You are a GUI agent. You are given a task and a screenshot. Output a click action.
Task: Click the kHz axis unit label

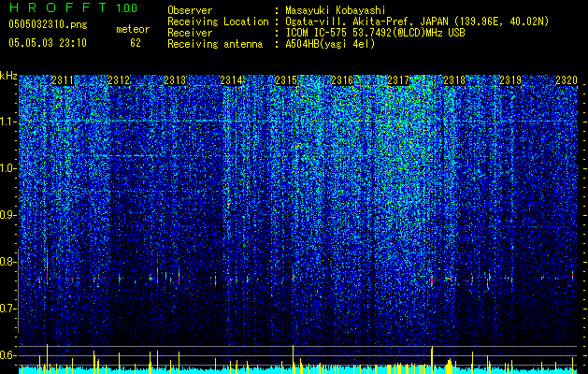pyautogui.click(x=8, y=76)
